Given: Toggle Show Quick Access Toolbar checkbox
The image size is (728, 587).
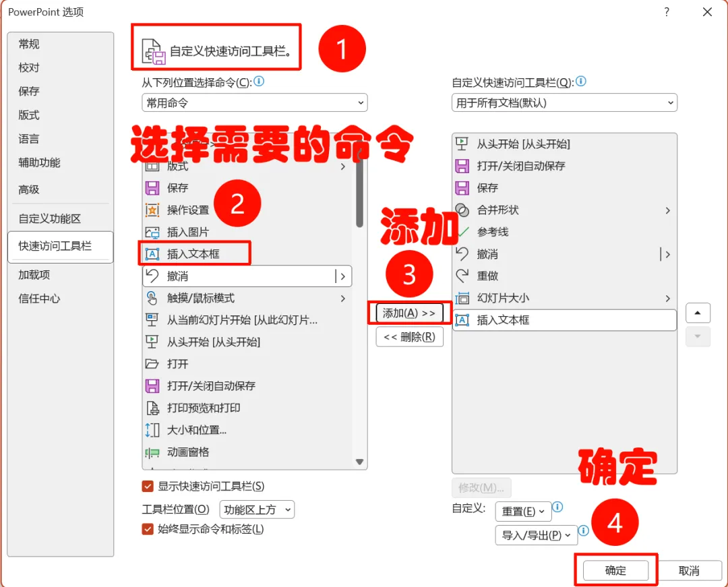Looking at the screenshot, I should point(148,487).
